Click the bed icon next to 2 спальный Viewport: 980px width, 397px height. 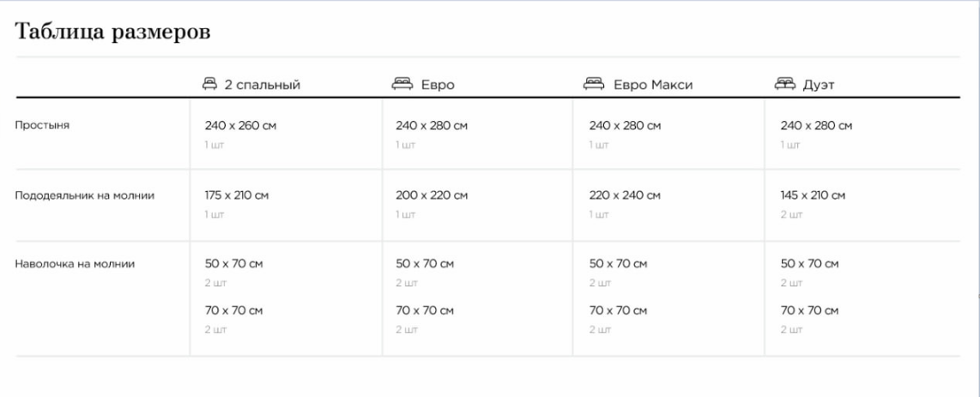[x=209, y=84]
